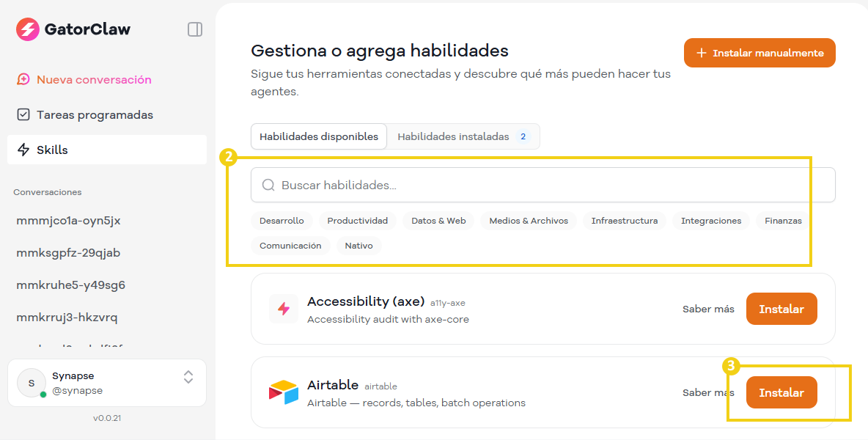Click the Airtable colored logo
The width and height of the screenshot is (868, 440).
[x=283, y=392]
